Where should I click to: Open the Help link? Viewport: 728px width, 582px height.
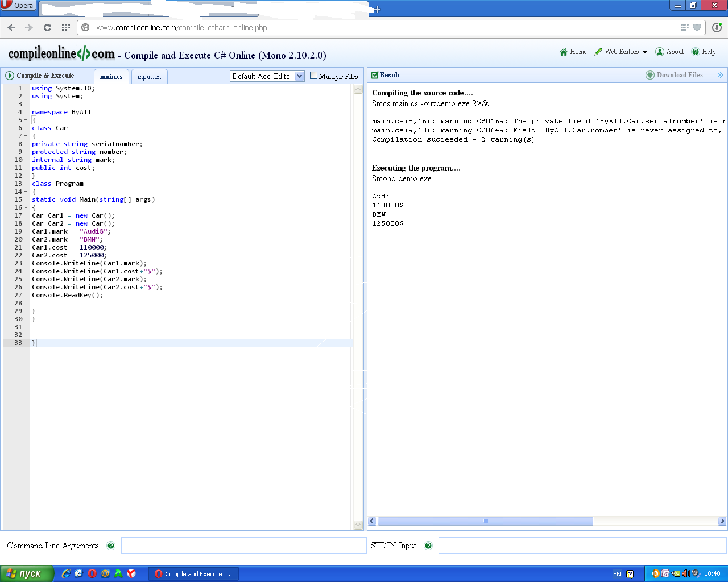tap(709, 52)
